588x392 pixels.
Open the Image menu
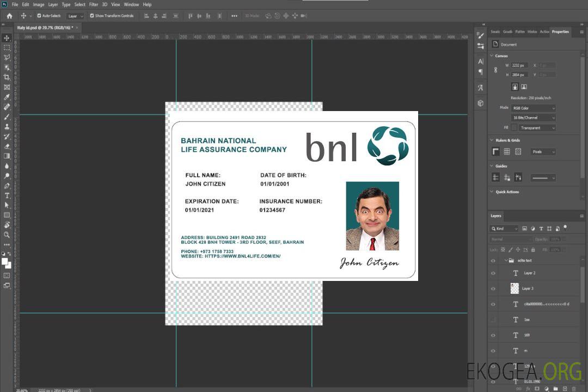(x=38, y=4)
